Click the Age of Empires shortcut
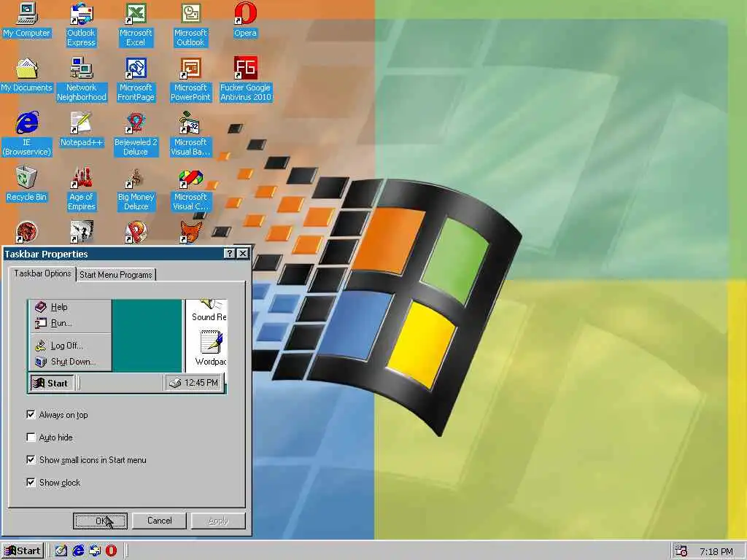Viewport: 747px width, 560px height. 81,189
